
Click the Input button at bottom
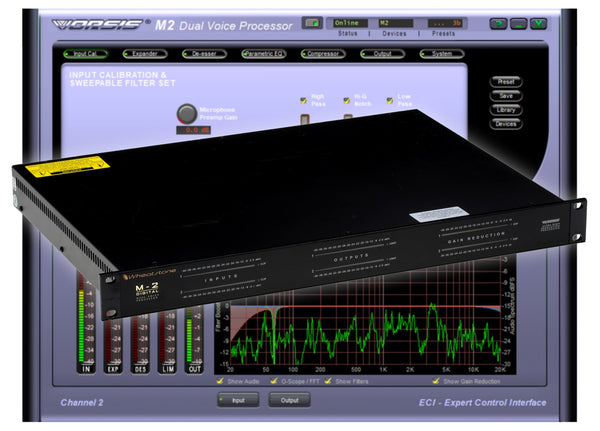[238, 400]
